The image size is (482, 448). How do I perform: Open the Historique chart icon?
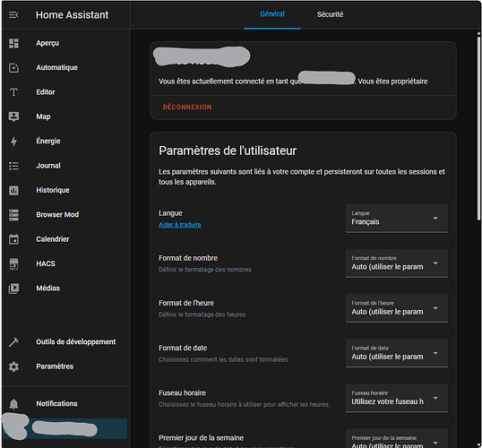(13, 190)
